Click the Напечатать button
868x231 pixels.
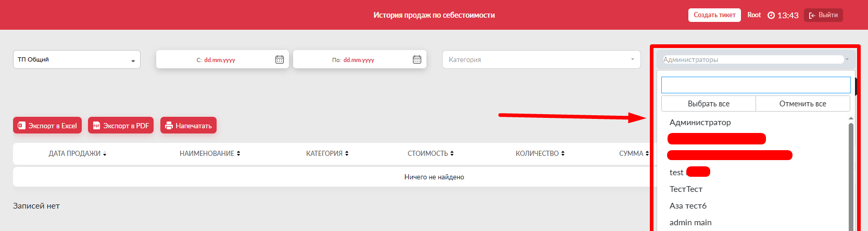188,126
